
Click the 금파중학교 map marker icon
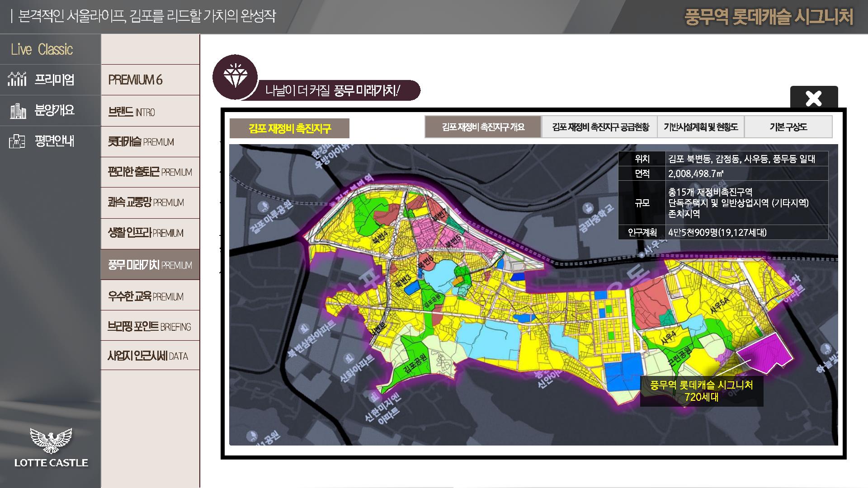click(x=588, y=209)
